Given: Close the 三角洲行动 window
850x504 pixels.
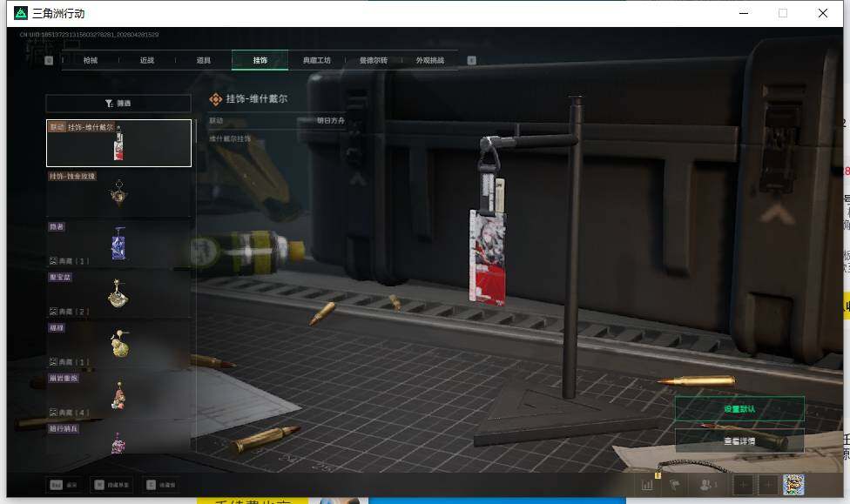Looking at the screenshot, I should point(823,13).
